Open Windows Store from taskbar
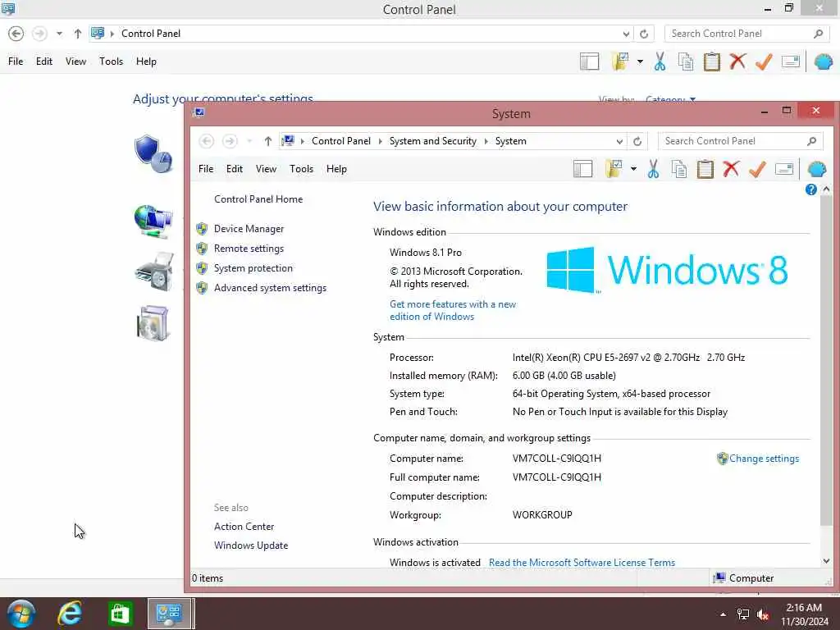The height and width of the screenshot is (630, 840). pos(120,614)
